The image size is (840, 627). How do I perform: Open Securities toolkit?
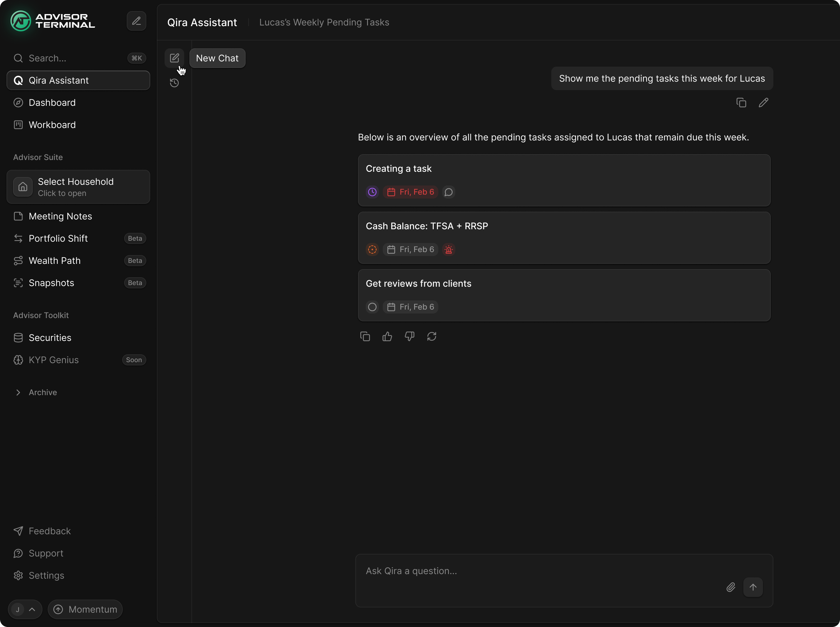[78, 337]
